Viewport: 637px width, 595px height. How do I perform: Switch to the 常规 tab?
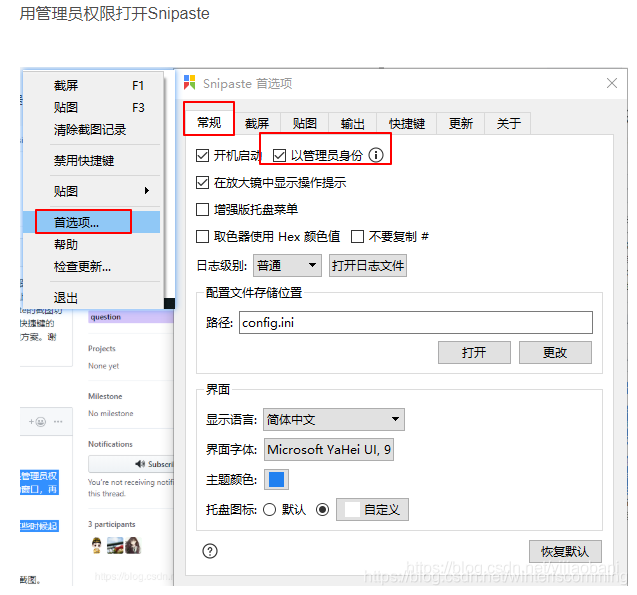(x=209, y=122)
